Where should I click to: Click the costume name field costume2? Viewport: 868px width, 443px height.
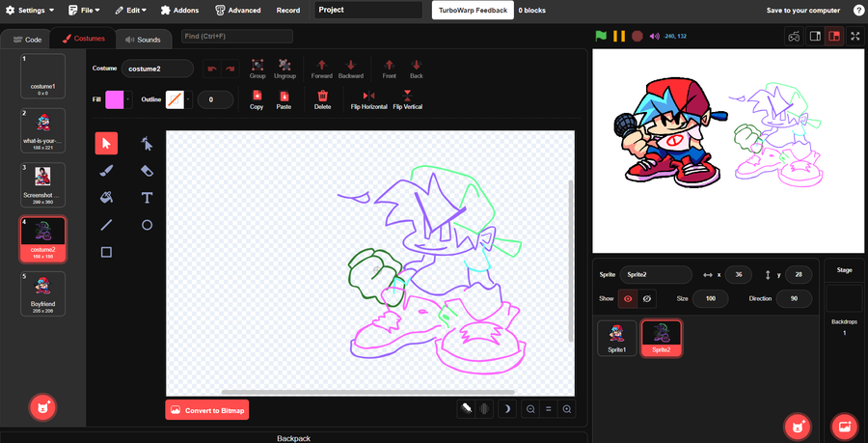point(157,69)
